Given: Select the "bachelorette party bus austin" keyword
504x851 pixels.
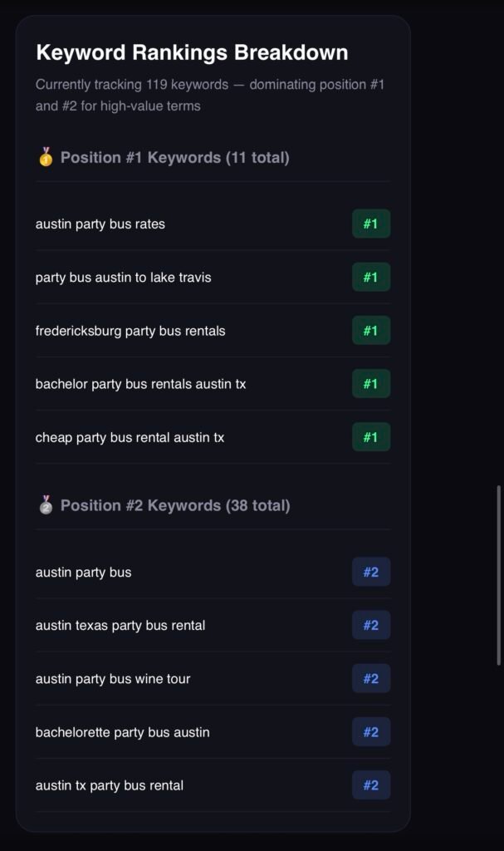Looking at the screenshot, I should [123, 732].
